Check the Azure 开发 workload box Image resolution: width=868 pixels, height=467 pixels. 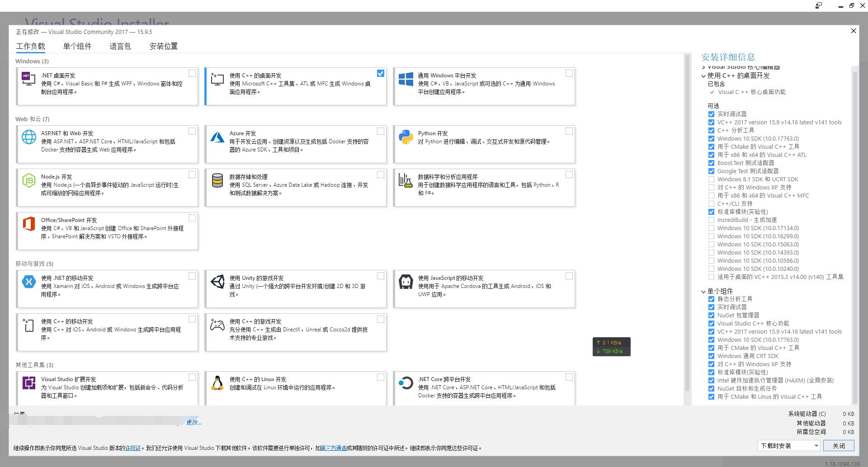pyautogui.click(x=381, y=131)
